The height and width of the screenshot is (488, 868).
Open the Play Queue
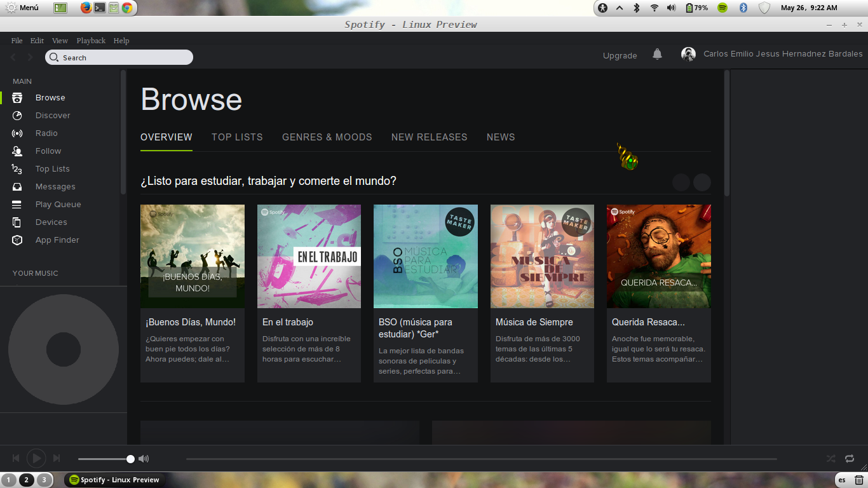pyautogui.click(x=58, y=204)
